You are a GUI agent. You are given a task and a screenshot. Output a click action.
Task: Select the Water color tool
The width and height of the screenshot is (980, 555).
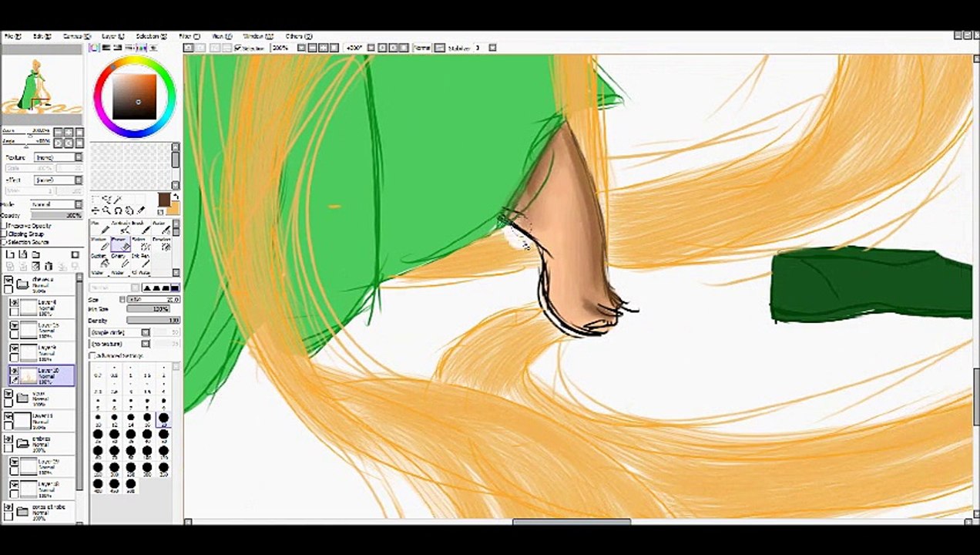pyautogui.click(x=162, y=227)
